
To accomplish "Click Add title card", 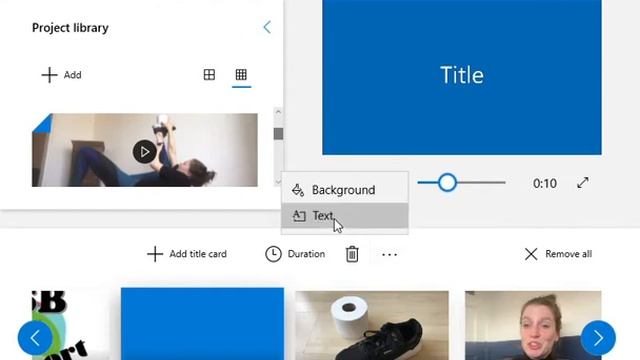I will pos(187,254).
